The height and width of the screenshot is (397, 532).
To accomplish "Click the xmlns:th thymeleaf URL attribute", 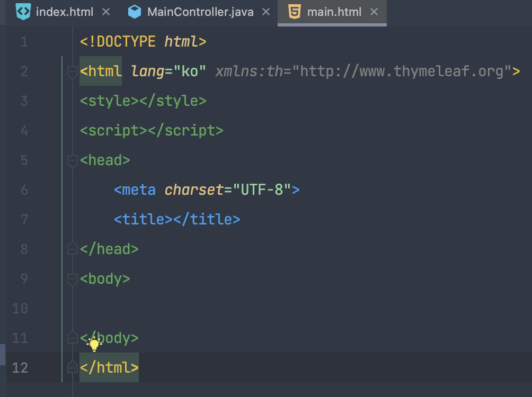I will click(363, 71).
